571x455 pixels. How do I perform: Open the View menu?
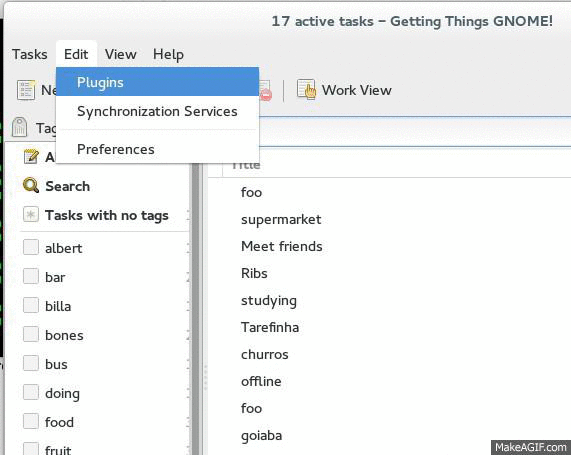tap(121, 54)
